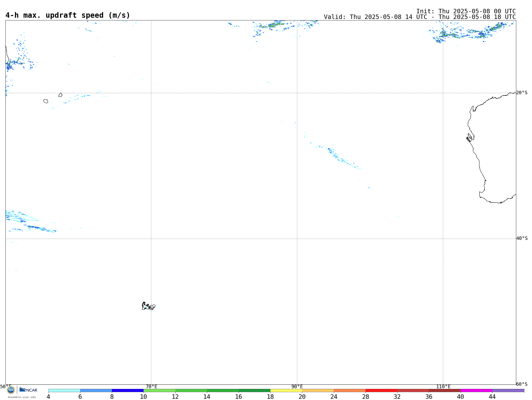Screen dimensions: 532x400
Task: Click the colorbar tick label 10
Action: [144, 397]
